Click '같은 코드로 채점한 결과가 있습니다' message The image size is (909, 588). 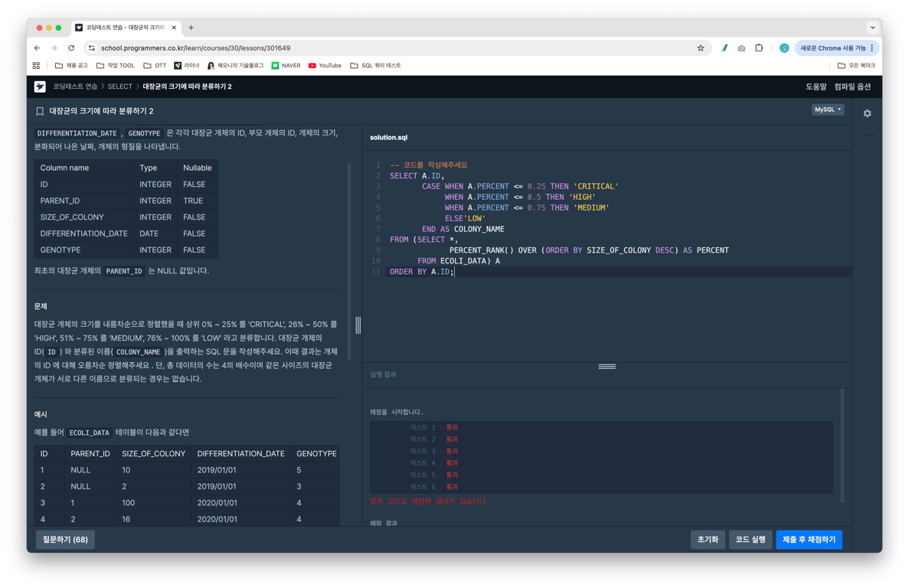(430, 501)
